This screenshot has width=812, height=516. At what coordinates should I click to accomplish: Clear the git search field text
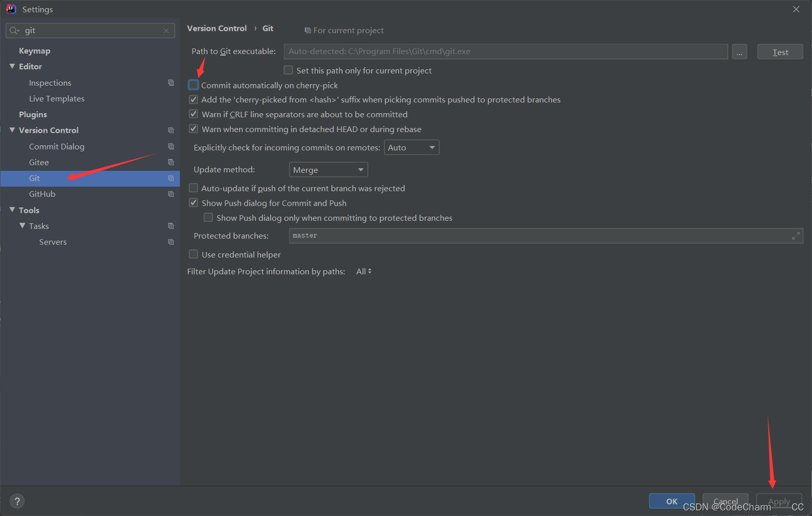pos(166,31)
